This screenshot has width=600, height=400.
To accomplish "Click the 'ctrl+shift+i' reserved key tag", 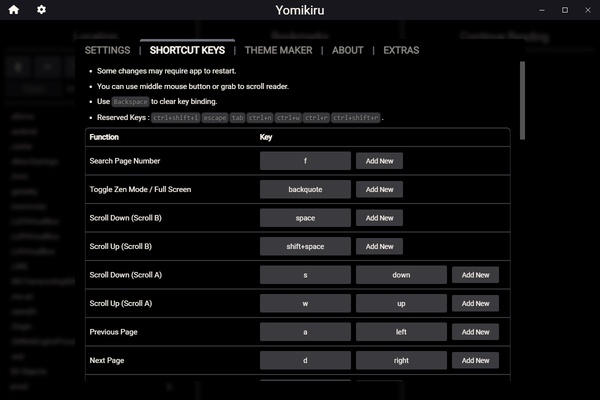I will [176, 118].
